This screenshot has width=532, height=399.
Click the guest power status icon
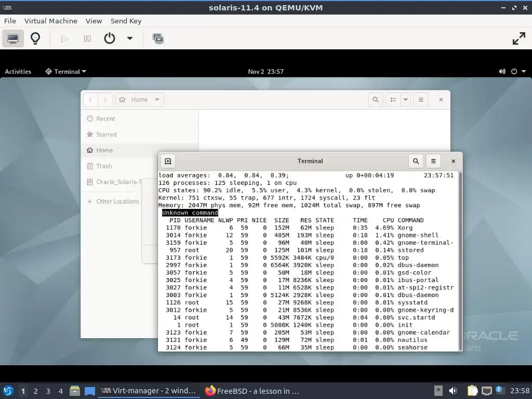(x=514, y=72)
